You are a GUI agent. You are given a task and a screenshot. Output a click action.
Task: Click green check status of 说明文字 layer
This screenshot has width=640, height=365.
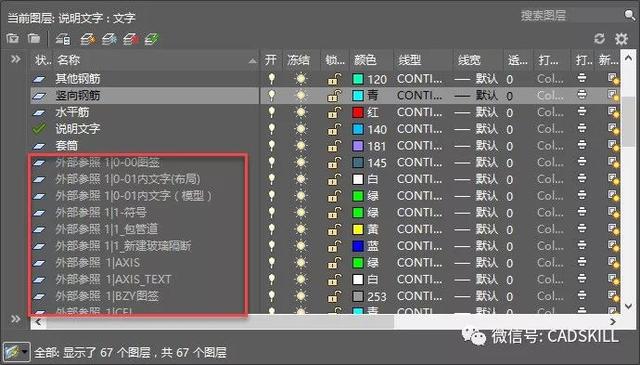pyautogui.click(x=39, y=129)
